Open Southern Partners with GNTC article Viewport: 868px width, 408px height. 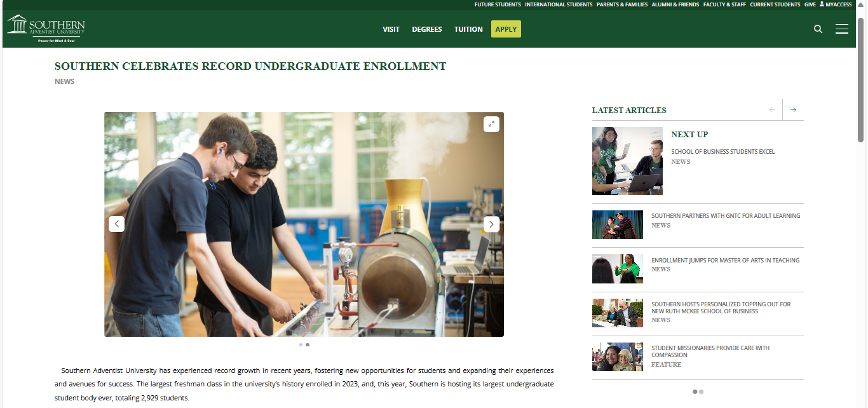[726, 216]
